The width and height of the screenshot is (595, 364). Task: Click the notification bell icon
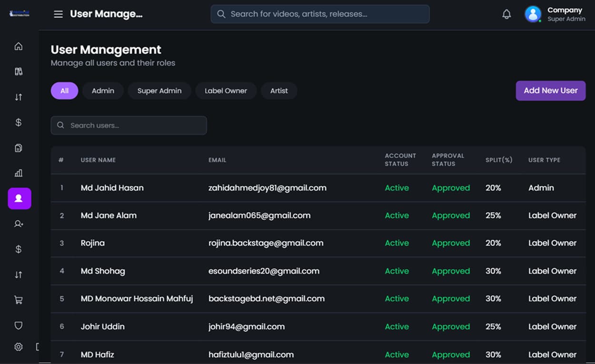coord(506,14)
